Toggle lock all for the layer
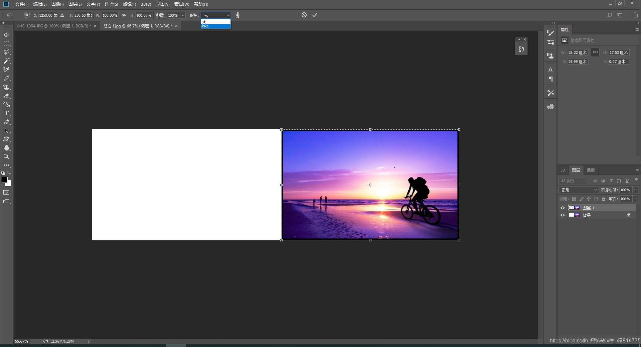 point(604,199)
